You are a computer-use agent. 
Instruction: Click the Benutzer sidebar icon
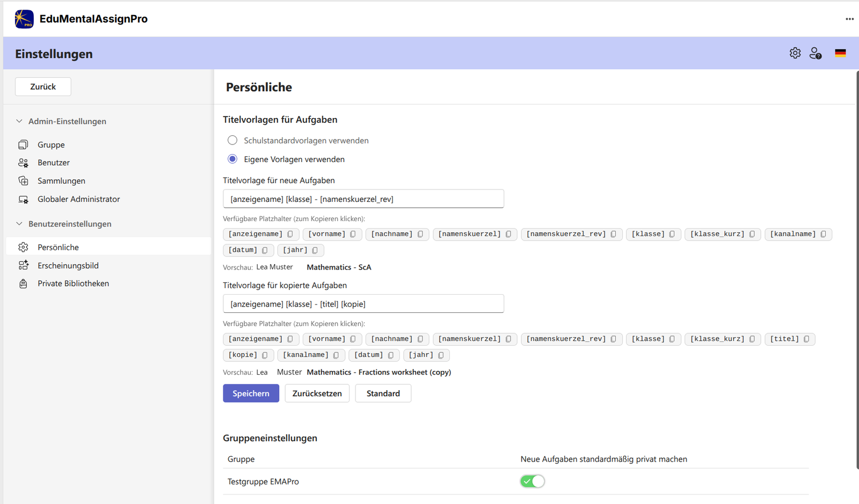[x=23, y=163]
